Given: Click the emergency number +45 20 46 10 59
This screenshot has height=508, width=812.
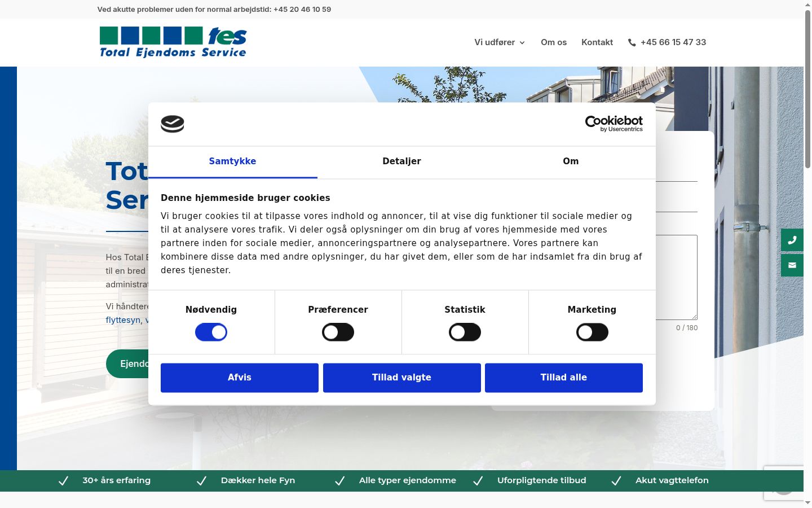Looking at the screenshot, I should click(x=302, y=10).
